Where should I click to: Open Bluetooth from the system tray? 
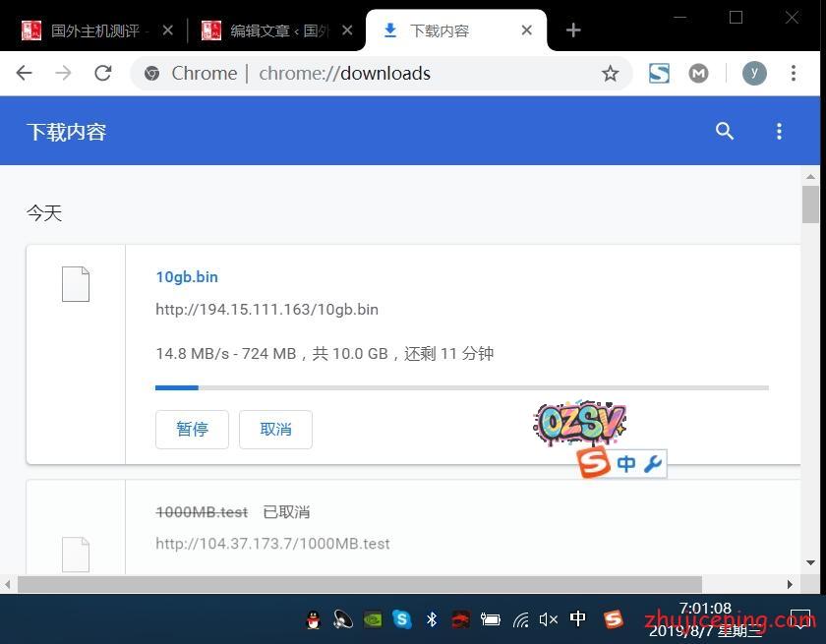(x=431, y=619)
